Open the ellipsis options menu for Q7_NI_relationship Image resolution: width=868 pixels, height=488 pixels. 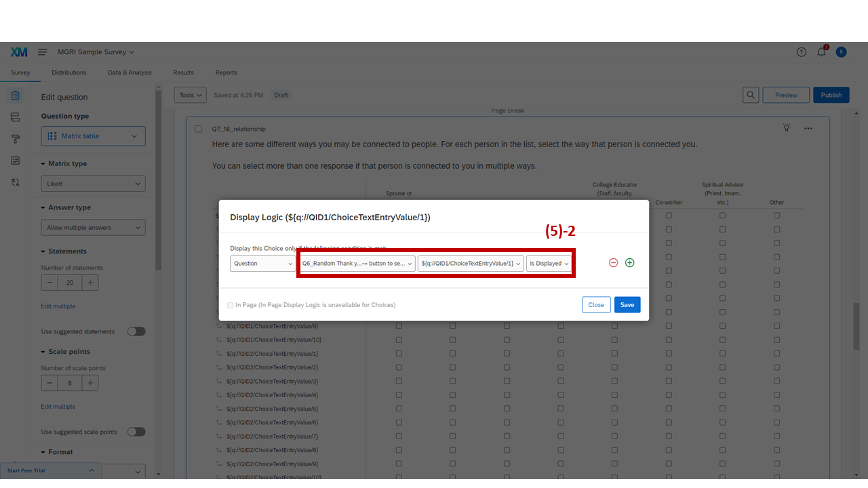click(x=808, y=128)
